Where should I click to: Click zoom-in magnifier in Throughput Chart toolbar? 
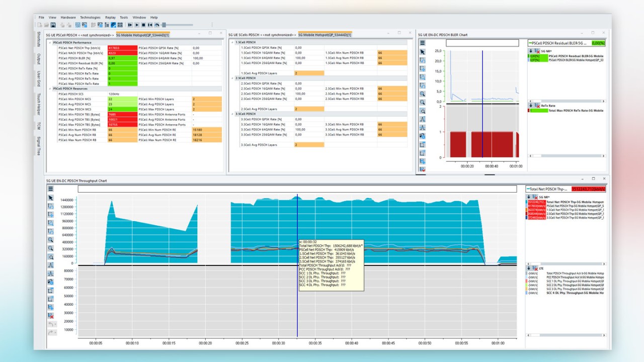51,239
